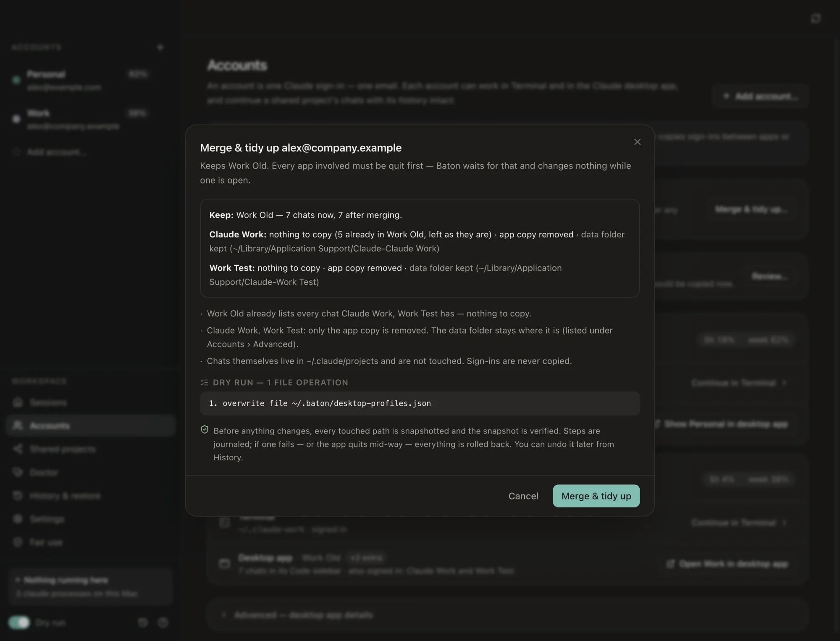Image resolution: width=840 pixels, height=641 pixels.
Task: Click the shield check icon beside snapshot note
Action: [x=205, y=429]
